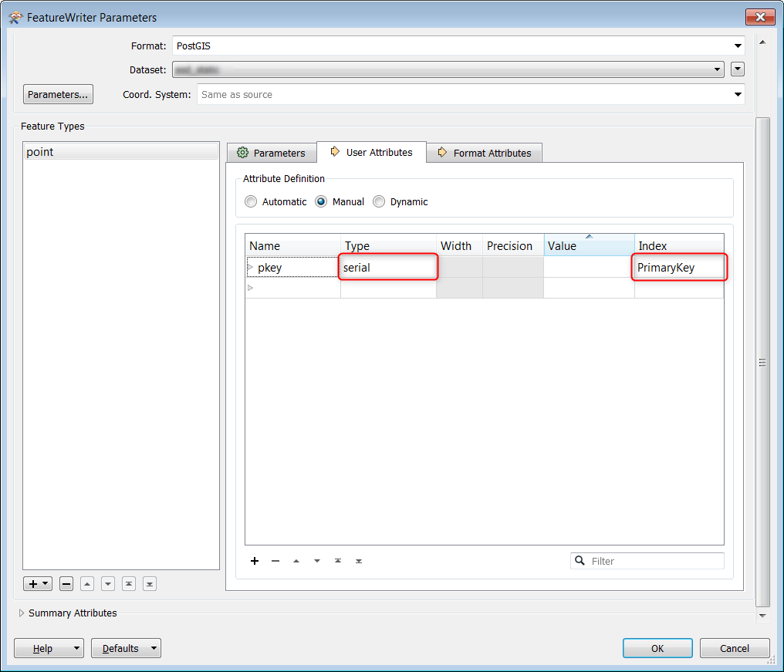This screenshot has height=672, width=784.
Task: Remove the point feature type using minus icon
Action: (x=66, y=584)
